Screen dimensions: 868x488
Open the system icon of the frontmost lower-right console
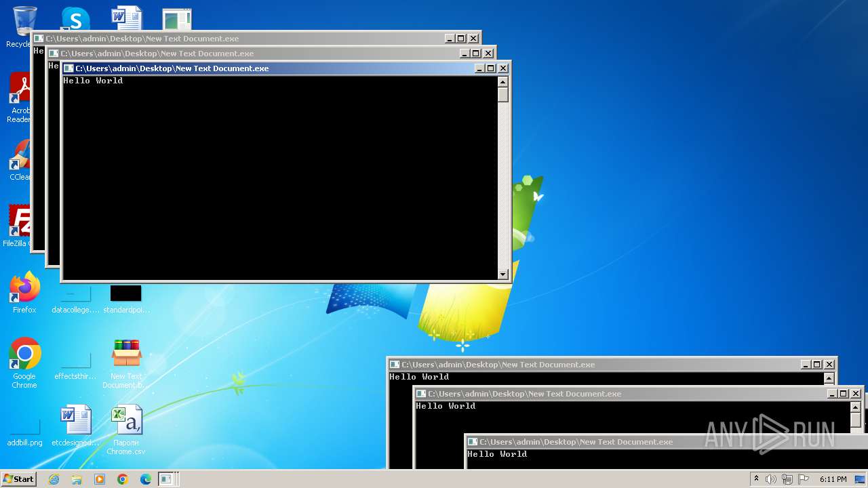473,442
